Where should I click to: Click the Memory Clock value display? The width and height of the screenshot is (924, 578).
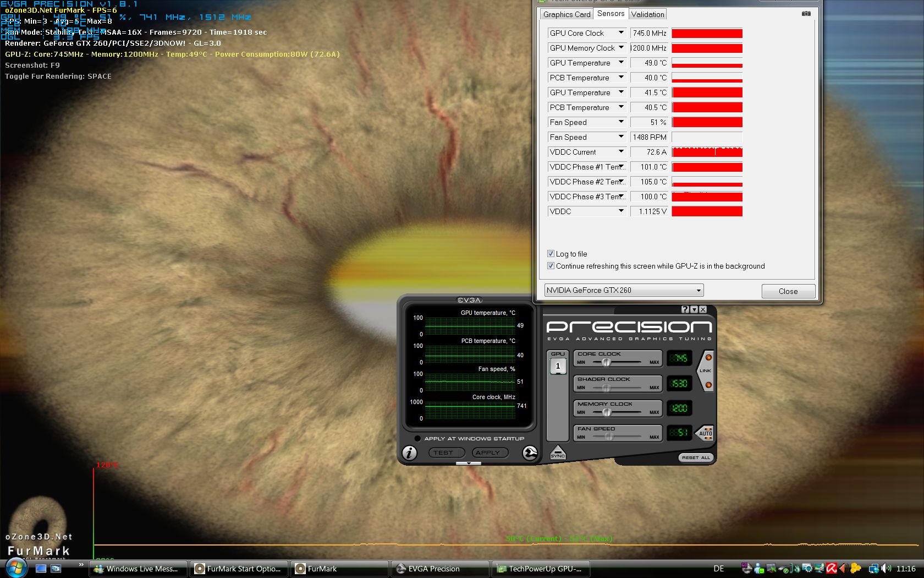pos(680,408)
